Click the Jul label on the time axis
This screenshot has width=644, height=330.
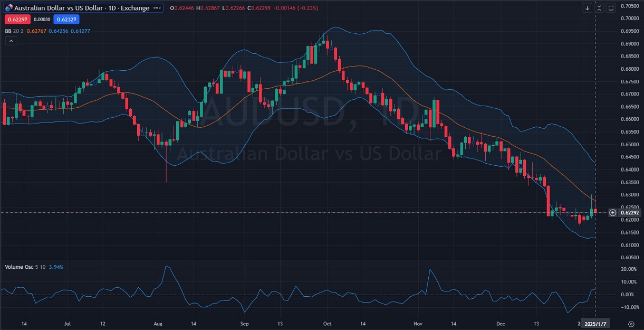[x=67, y=323]
